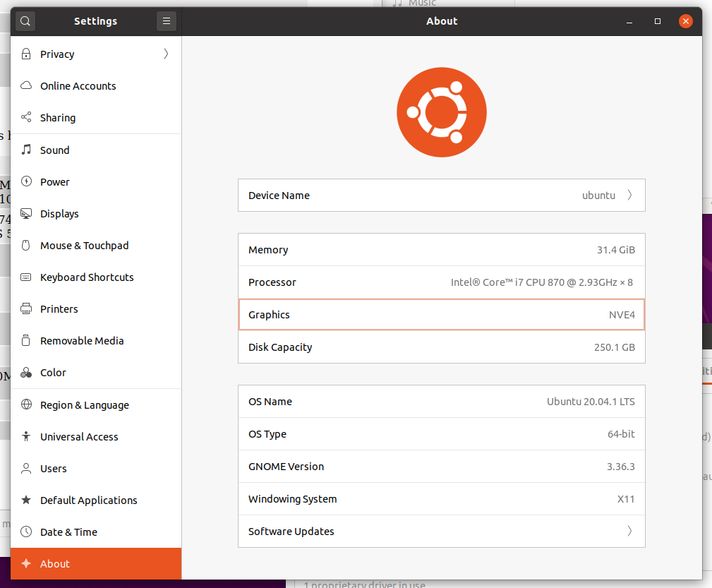712x588 pixels.
Task: Click the Online Accounts cloud icon
Action: (26, 85)
